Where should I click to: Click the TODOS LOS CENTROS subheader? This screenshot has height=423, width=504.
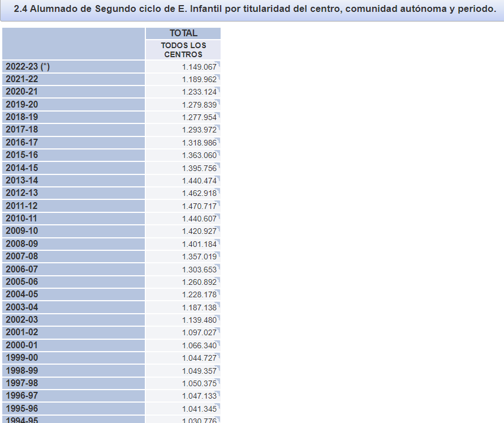[183, 50]
